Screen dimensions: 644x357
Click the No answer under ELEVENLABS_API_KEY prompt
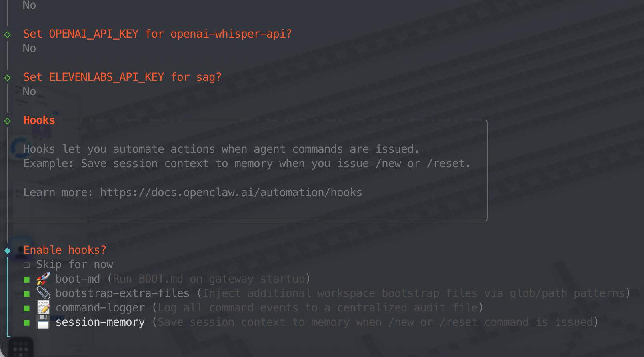pyautogui.click(x=29, y=92)
